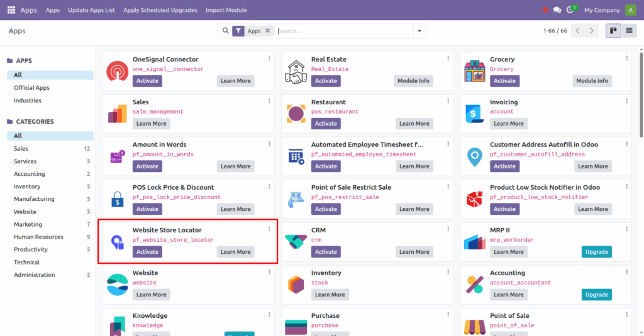Activate the Website Store Locator app
The height and width of the screenshot is (336, 644).
(147, 252)
